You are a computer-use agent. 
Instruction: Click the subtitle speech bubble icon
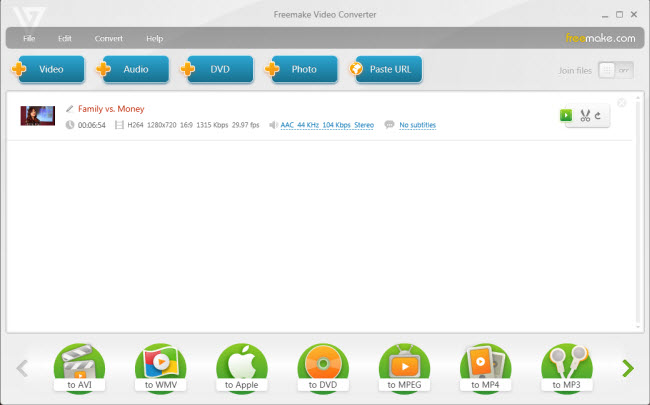pos(389,124)
